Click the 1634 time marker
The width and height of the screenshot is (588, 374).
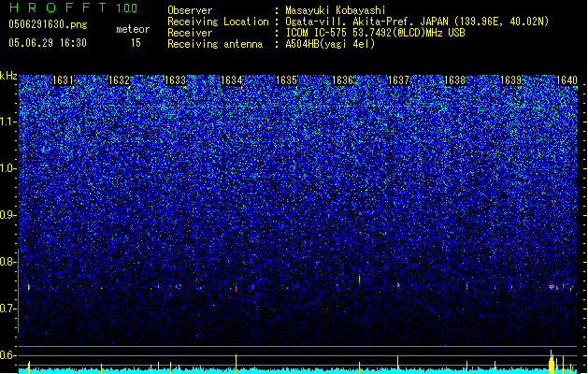point(232,80)
